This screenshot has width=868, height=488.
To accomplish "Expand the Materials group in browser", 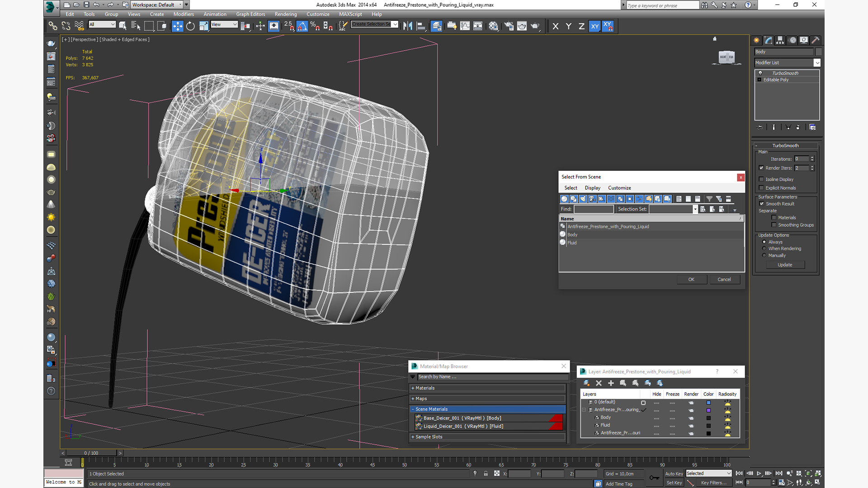I will (x=488, y=388).
